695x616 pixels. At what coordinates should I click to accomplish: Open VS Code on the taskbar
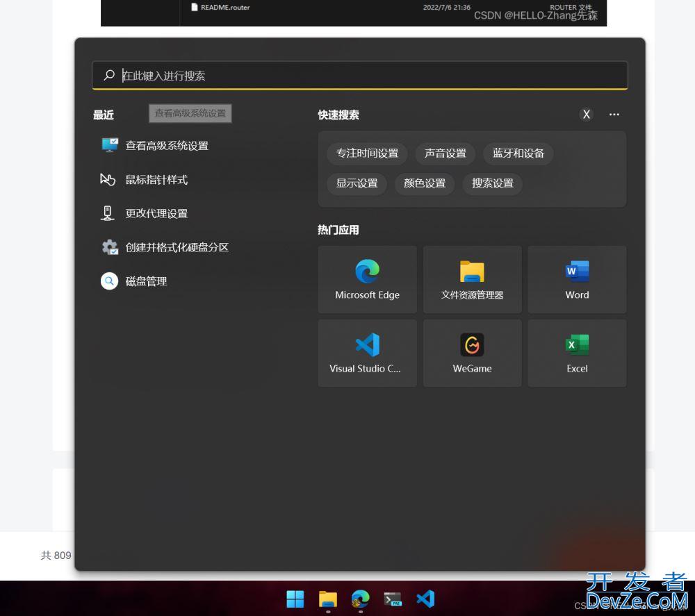click(425, 599)
